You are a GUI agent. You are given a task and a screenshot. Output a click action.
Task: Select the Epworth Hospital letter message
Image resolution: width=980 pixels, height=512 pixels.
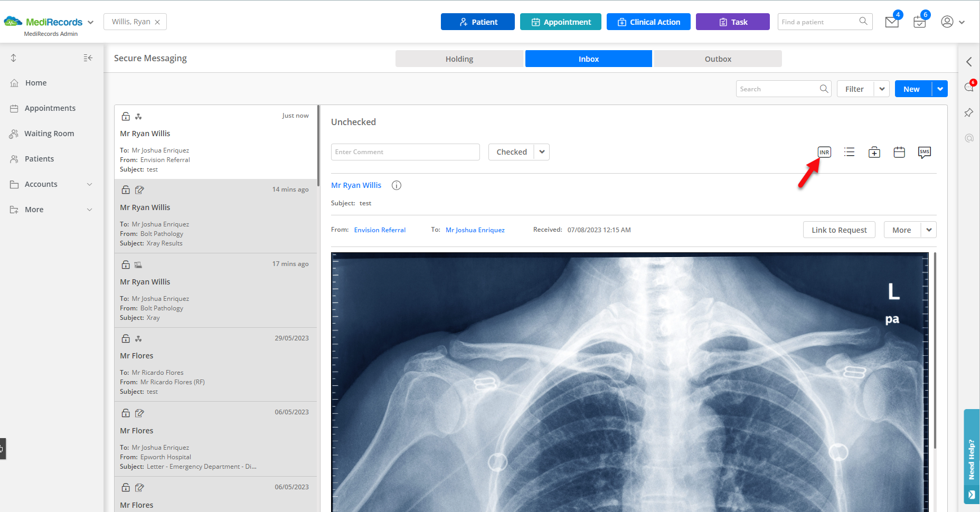pos(215,439)
